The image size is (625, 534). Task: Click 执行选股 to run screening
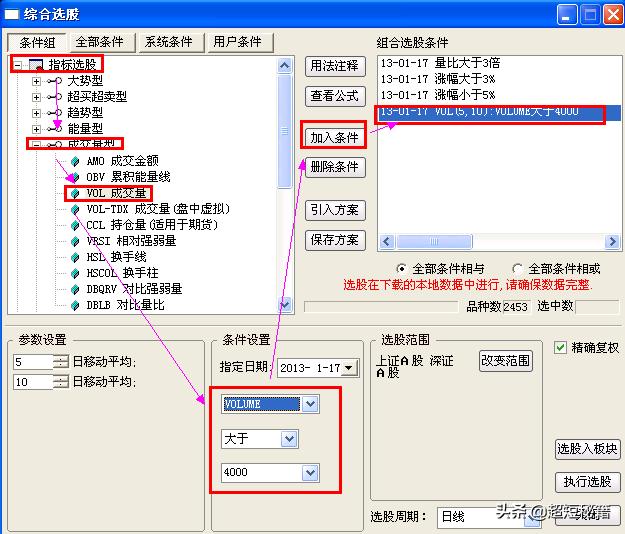pyautogui.click(x=588, y=482)
